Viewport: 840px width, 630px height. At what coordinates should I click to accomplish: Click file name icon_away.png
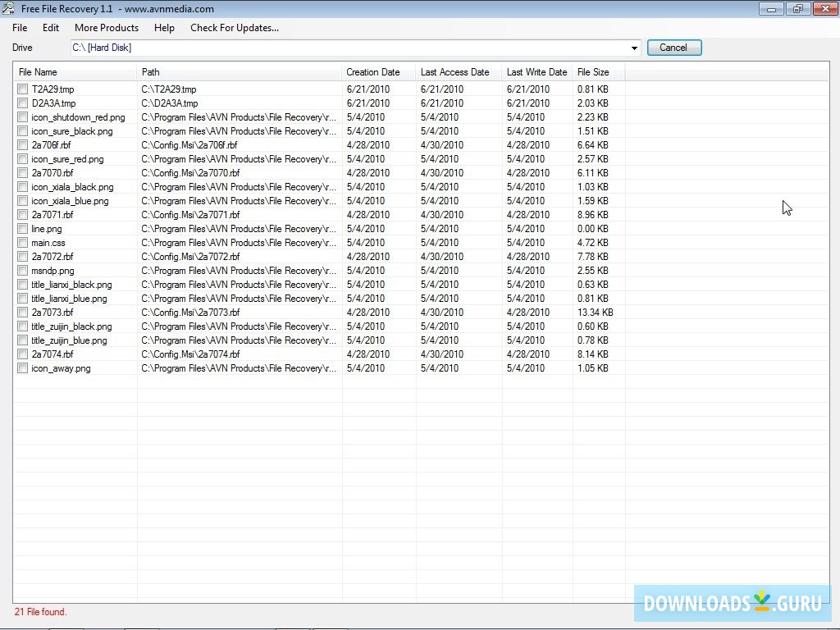[x=61, y=368]
